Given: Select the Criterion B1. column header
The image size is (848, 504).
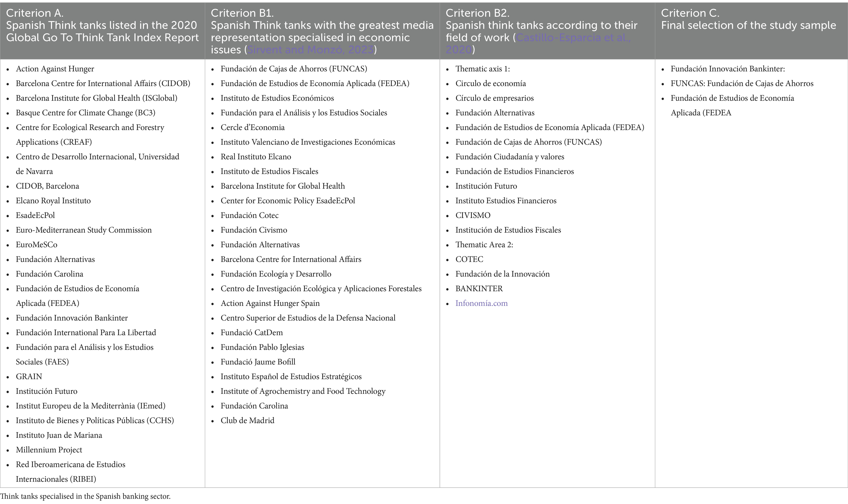Looking at the screenshot, I should (x=322, y=31).
